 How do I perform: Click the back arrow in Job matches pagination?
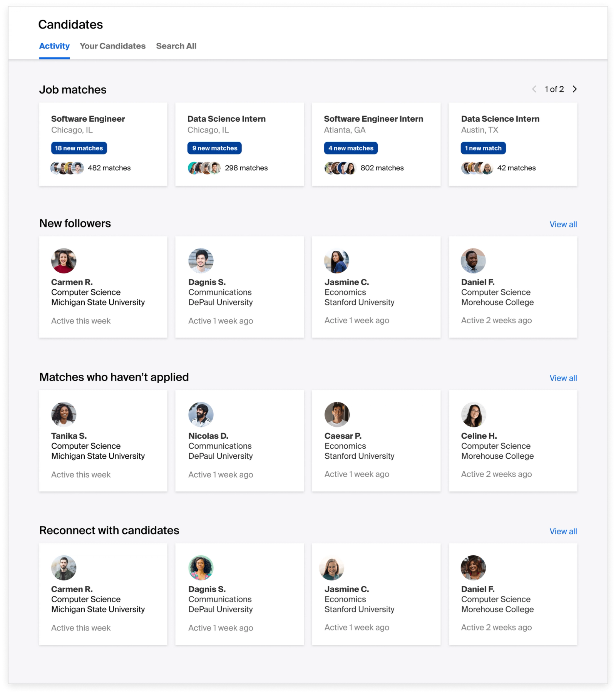coord(534,89)
